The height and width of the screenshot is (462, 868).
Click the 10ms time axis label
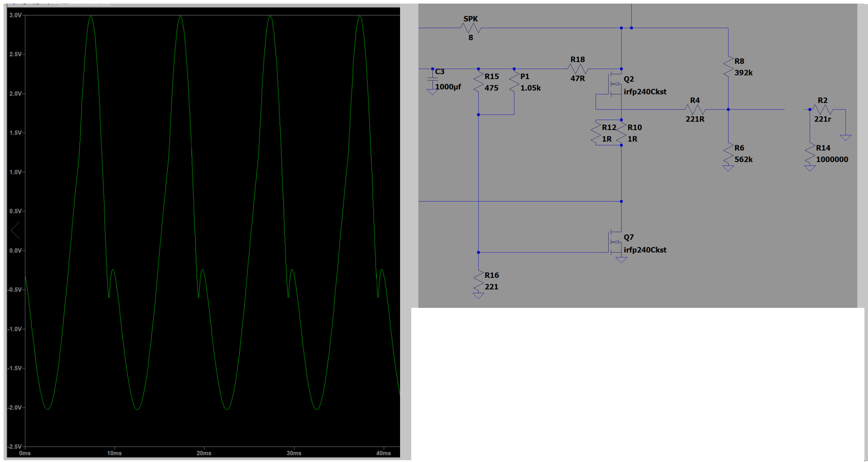point(114,454)
